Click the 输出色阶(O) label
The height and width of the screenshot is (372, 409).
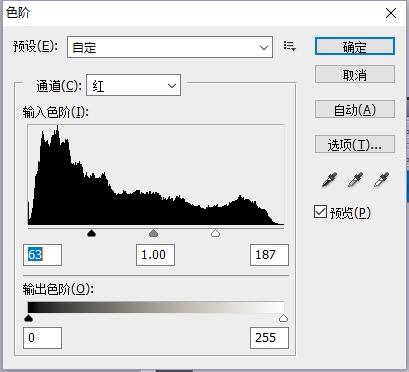click(58, 289)
